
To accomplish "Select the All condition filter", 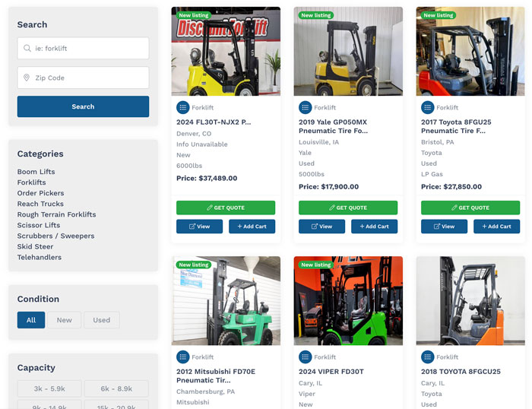I will [x=31, y=320].
